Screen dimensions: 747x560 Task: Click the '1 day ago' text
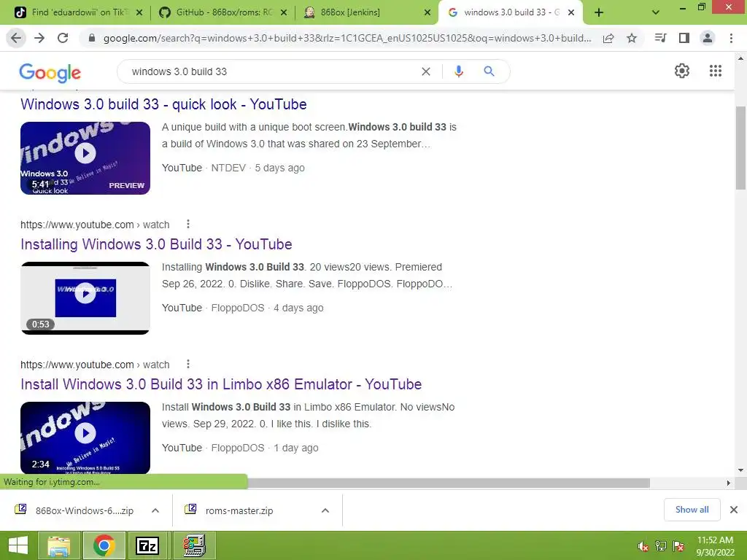[296, 448]
